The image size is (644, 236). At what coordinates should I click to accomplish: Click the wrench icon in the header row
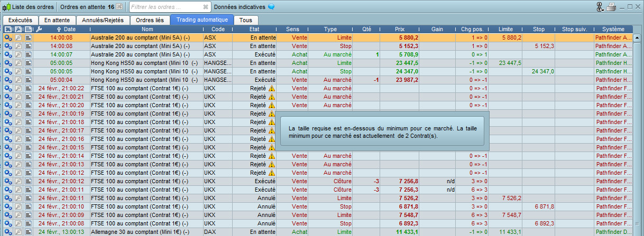(39, 29)
